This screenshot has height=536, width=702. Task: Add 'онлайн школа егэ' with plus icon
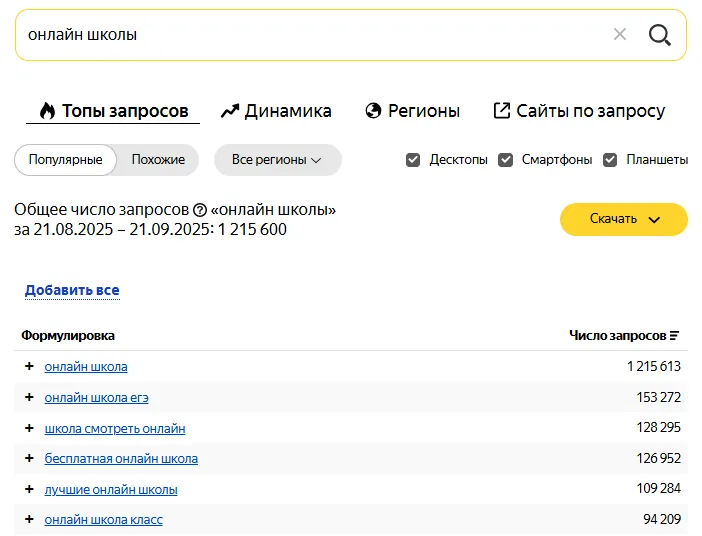[29, 398]
